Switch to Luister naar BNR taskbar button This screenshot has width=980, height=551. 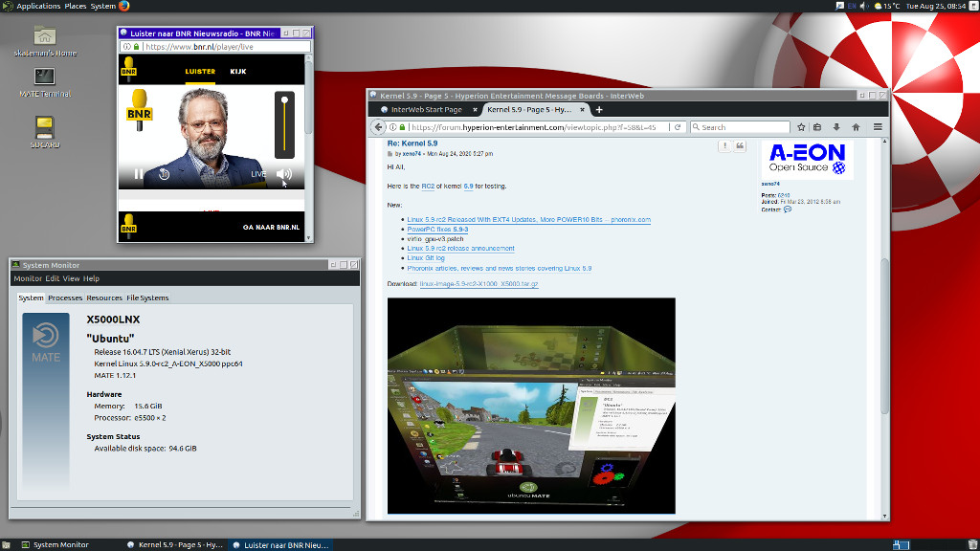tap(280, 544)
